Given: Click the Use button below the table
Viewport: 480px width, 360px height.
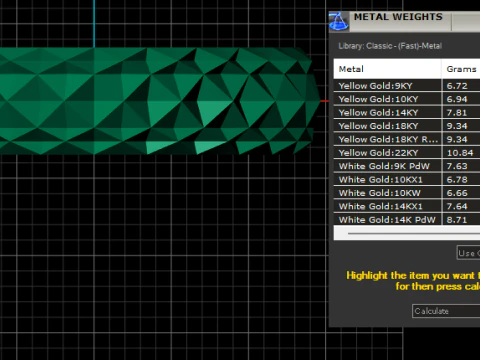Looking at the screenshot, I should point(468,253).
